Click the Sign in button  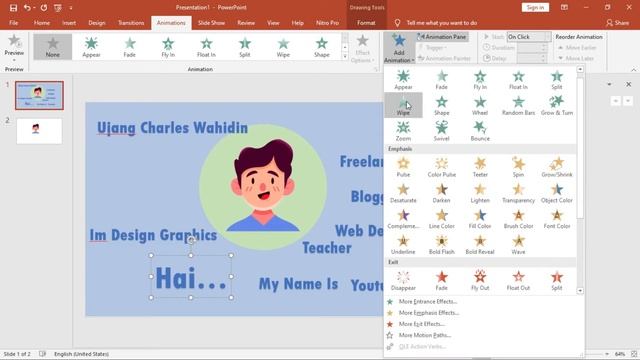click(535, 7)
